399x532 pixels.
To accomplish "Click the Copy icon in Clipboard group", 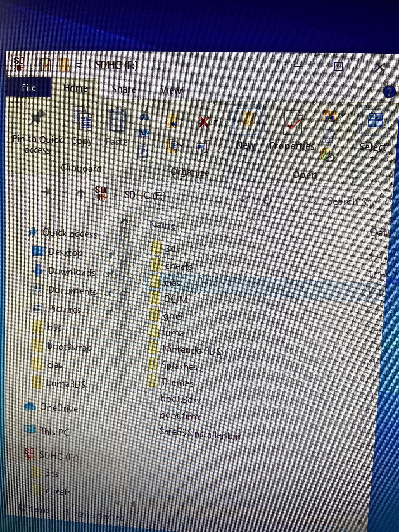I will 82,119.
